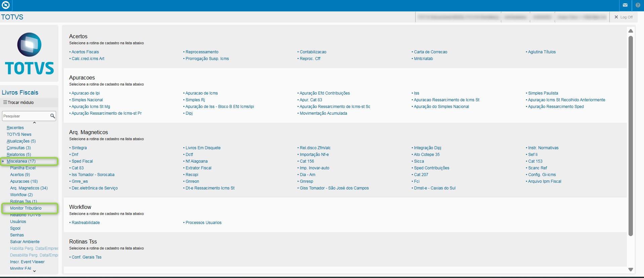The height and width of the screenshot is (278, 644).
Task: Open the Sped Fiscal routine
Action: point(82,161)
